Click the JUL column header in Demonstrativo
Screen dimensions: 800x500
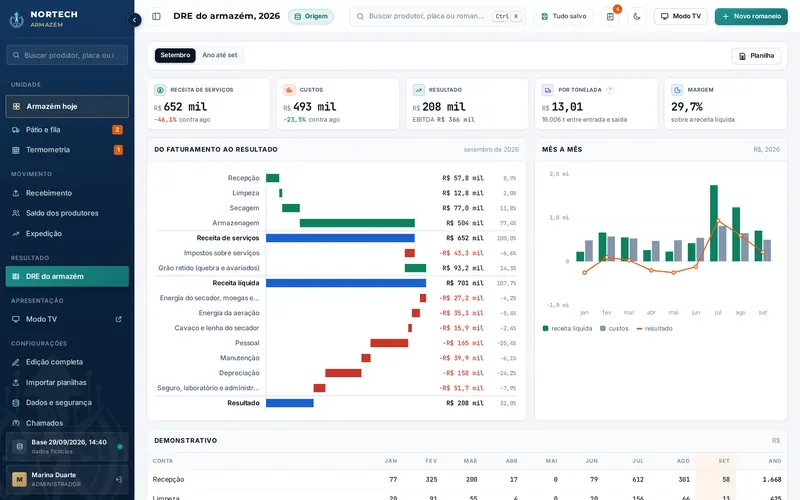[x=638, y=461]
